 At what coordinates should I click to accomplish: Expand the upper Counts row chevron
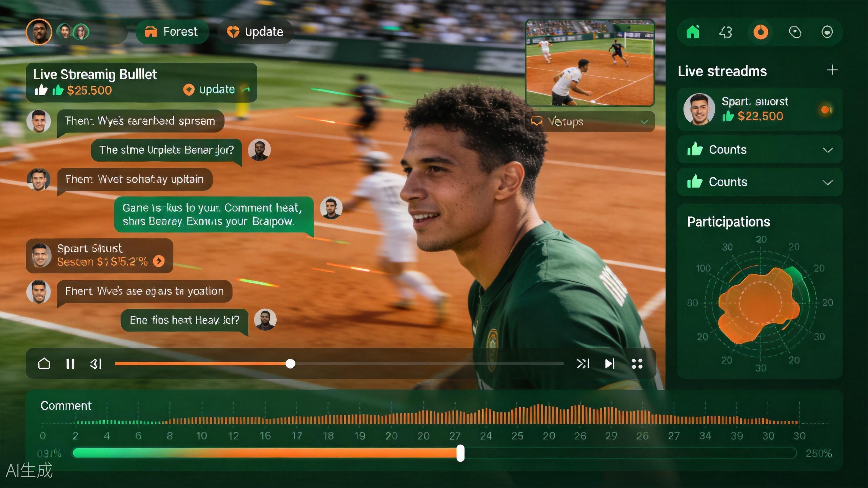click(x=828, y=150)
